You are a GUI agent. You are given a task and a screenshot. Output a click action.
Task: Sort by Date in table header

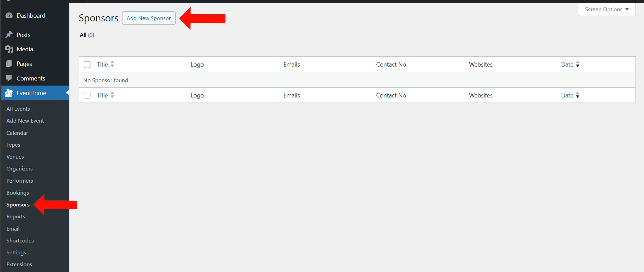click(x=567, y=64)
